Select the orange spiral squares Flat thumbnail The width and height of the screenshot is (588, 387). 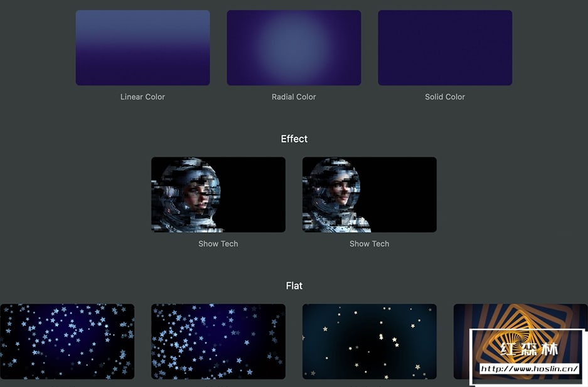coord(520,341)
